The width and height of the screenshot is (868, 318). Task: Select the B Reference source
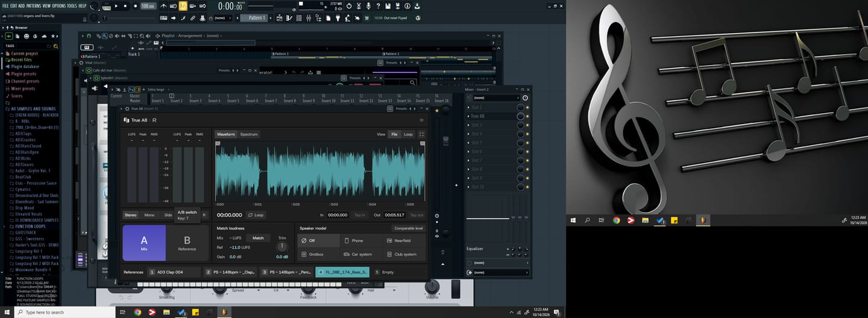click(187, 243)
